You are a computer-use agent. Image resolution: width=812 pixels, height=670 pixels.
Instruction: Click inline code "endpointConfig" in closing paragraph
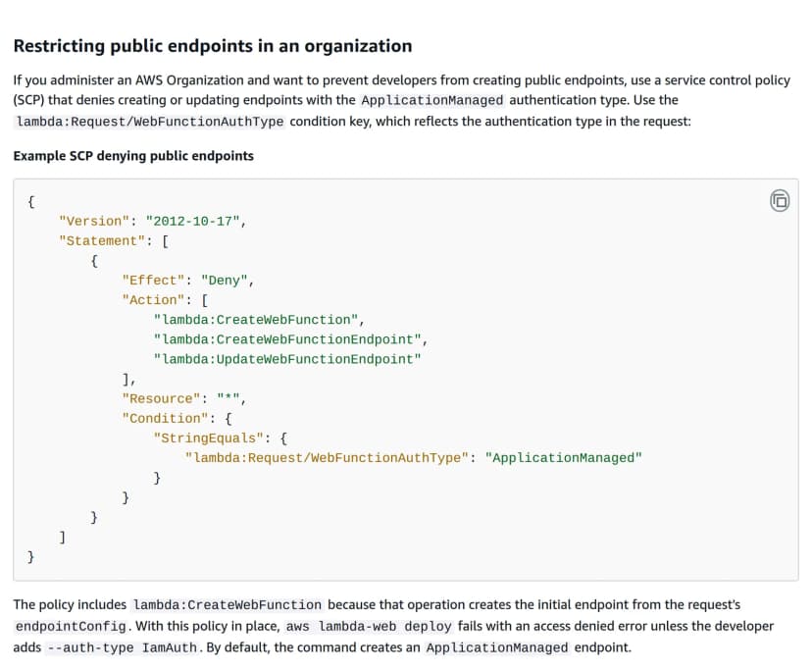(71, 626)
